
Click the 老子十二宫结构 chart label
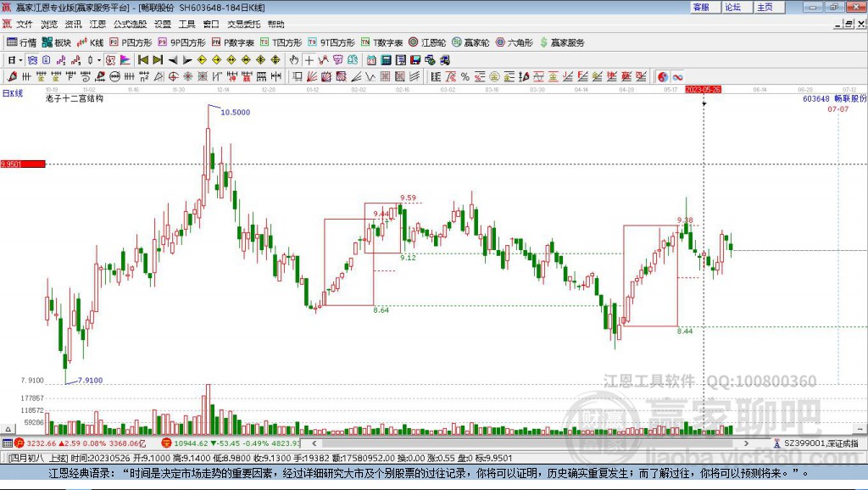(x=75, y=98)
